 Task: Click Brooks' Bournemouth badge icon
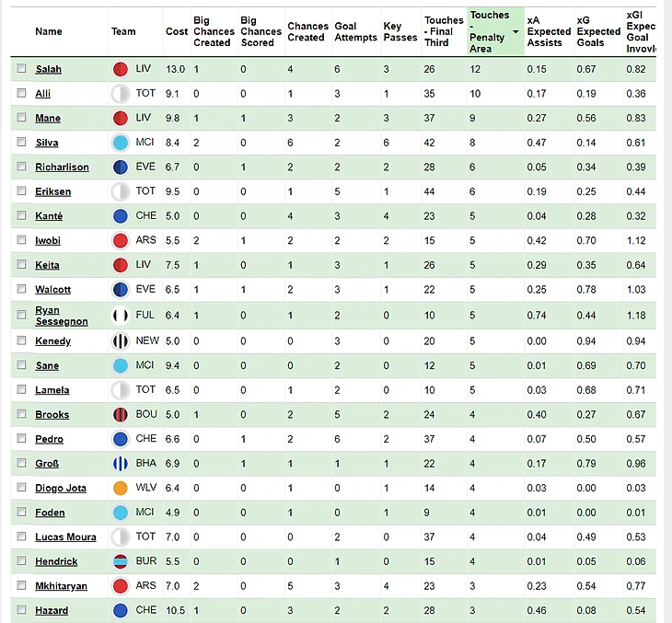120,415
